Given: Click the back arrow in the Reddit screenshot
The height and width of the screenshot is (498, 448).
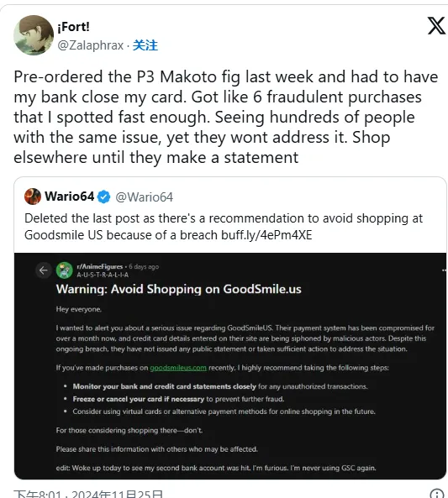Looking at the screenshot, I should (x=44, y=270).
